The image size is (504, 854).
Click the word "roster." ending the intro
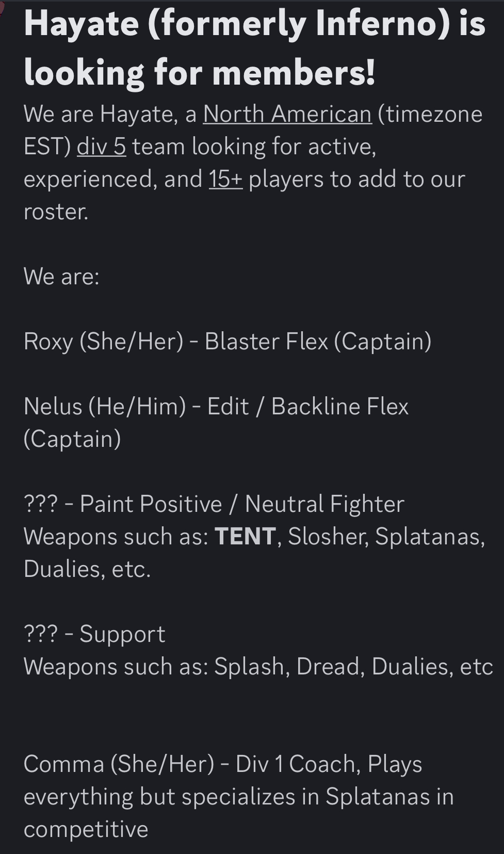coord(56,212)
